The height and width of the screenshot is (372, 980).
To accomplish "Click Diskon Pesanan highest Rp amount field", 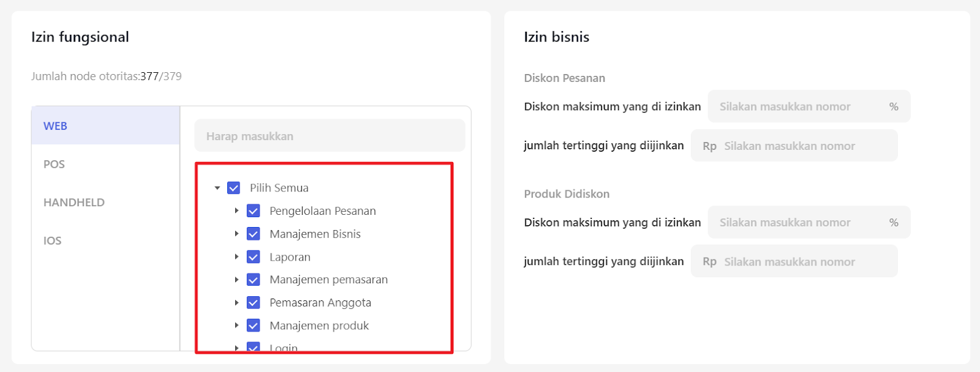I will tap(802, 146).
